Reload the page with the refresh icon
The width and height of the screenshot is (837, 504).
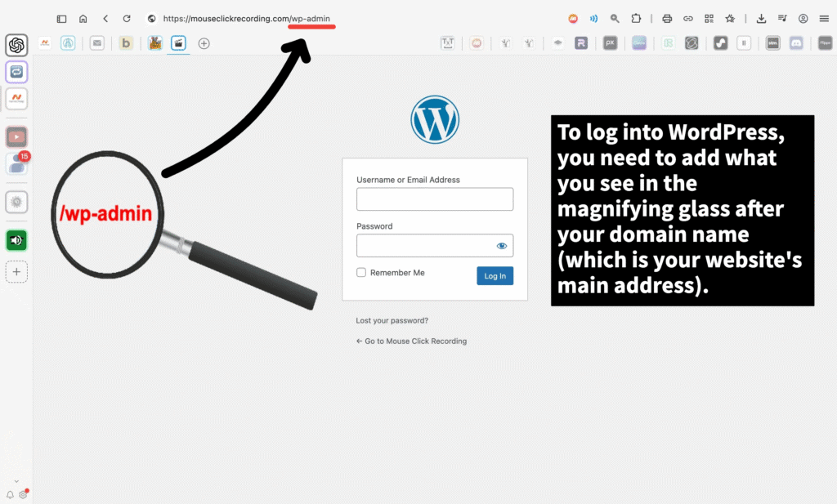pos(126,18)
